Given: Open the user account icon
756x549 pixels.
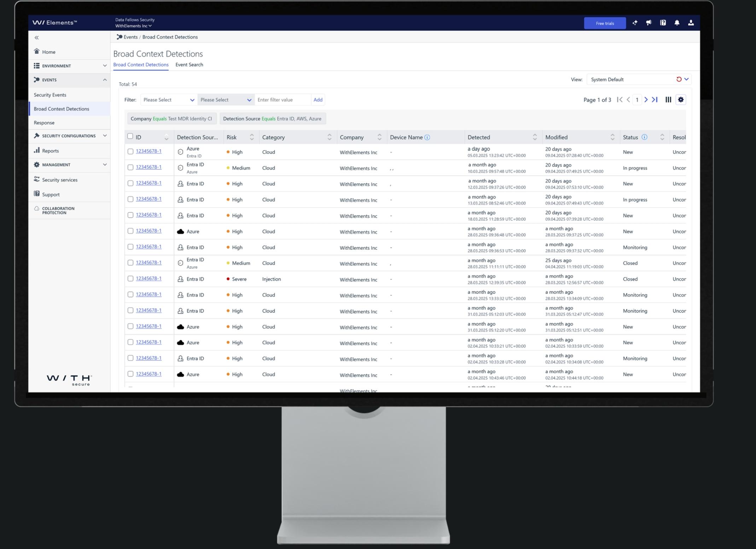Looking at the screenshot, I should point(691,23).
